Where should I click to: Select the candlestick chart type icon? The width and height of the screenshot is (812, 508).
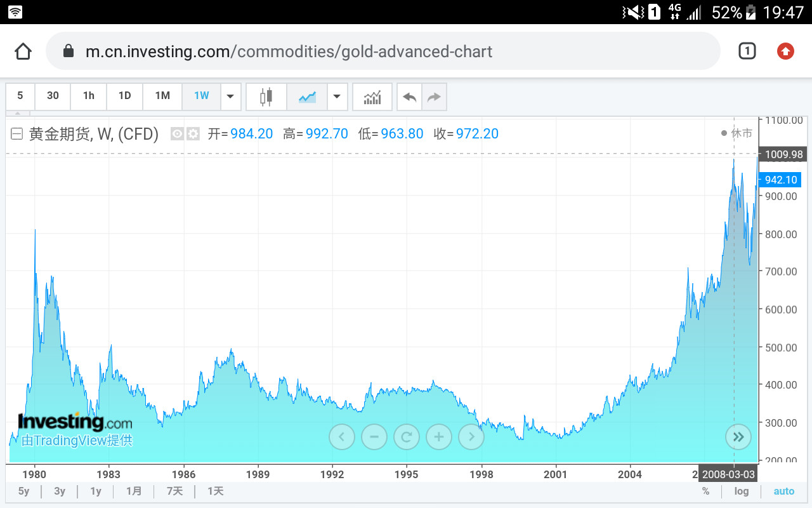point(266,97)
